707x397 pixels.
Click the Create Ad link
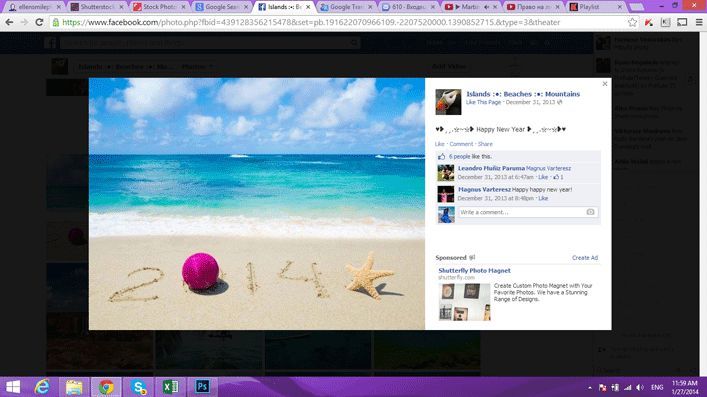pos(585,258)
